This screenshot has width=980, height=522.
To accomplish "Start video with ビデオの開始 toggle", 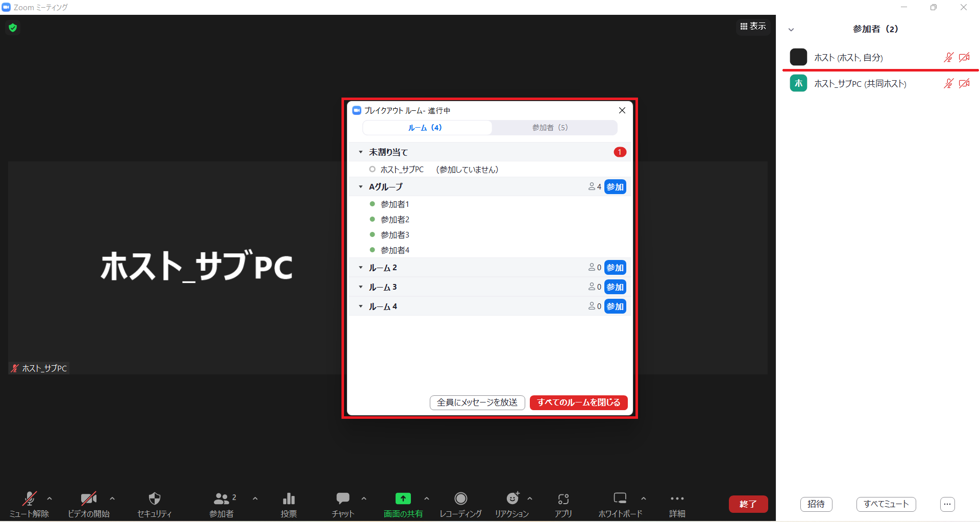I will pyautogui.click(x=88, y=499).
